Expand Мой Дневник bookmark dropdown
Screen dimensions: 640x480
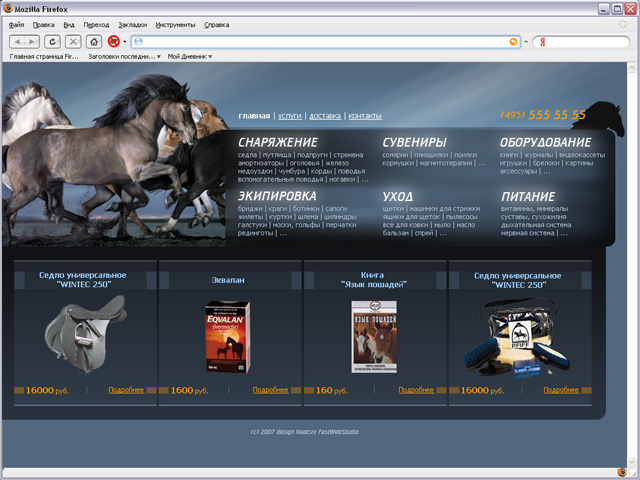click(x=190, y=57)
